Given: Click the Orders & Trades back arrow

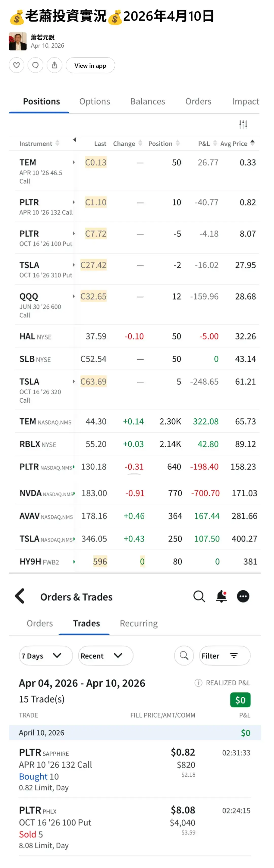Looking at the screenshot, I should tap(20, 596).
